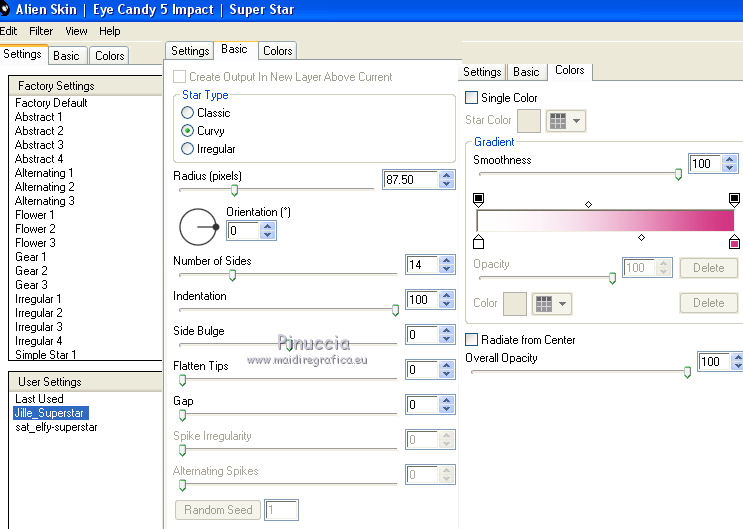Decrease Indentation with the down arrow
The height and width of the screenshot is (529, 743).
446,304
